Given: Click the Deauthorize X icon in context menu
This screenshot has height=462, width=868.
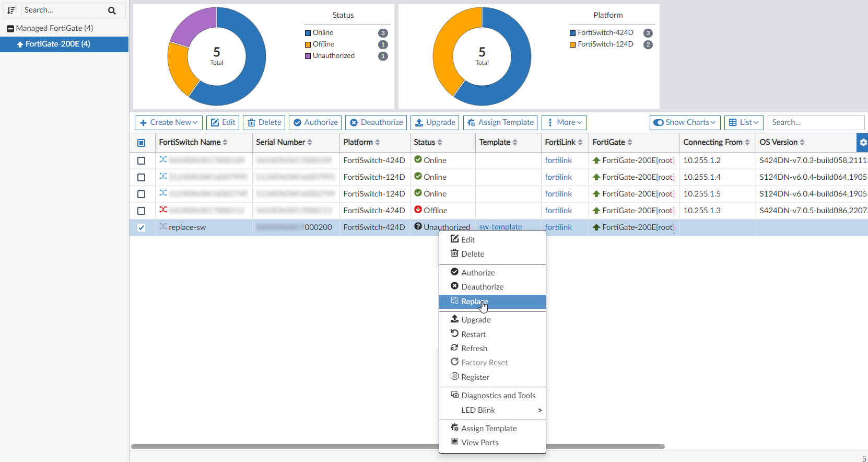Looking at the screenshot, I should [x=455, y=286].
